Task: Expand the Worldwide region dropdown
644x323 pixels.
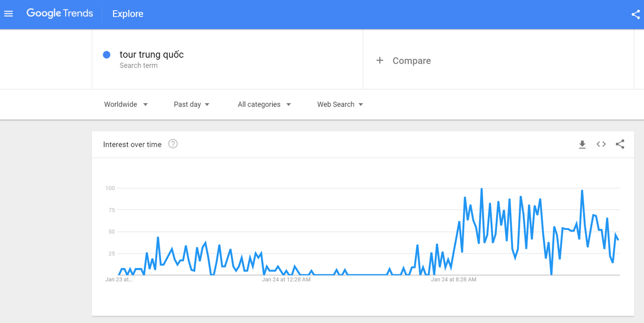Action: [126, 105]
